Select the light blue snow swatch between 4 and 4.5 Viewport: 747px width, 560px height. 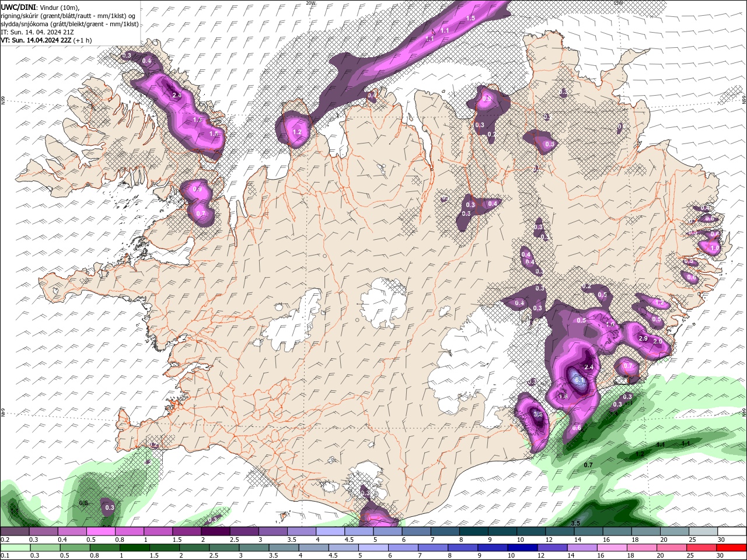click(x=330, y=531)
